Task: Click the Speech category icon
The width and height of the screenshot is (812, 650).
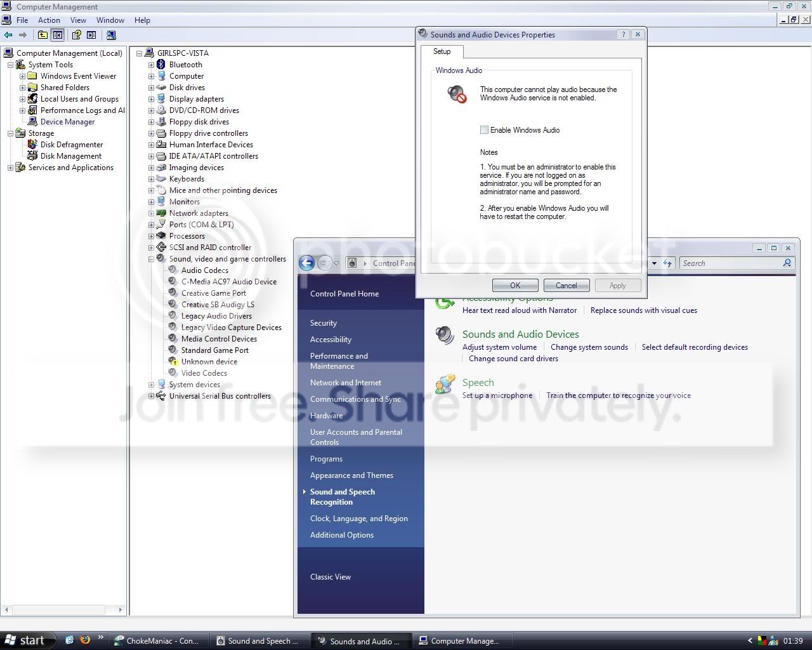Action: [445, 384]
